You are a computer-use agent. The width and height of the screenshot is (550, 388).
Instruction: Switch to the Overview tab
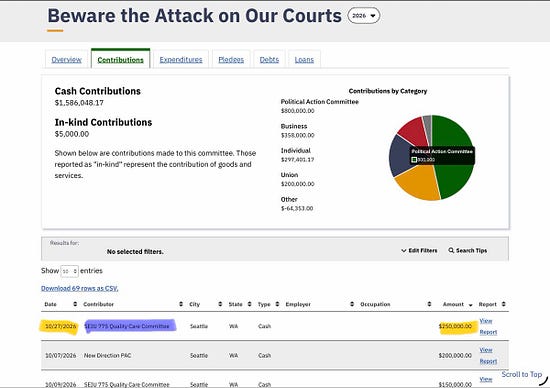click(66, 60)
